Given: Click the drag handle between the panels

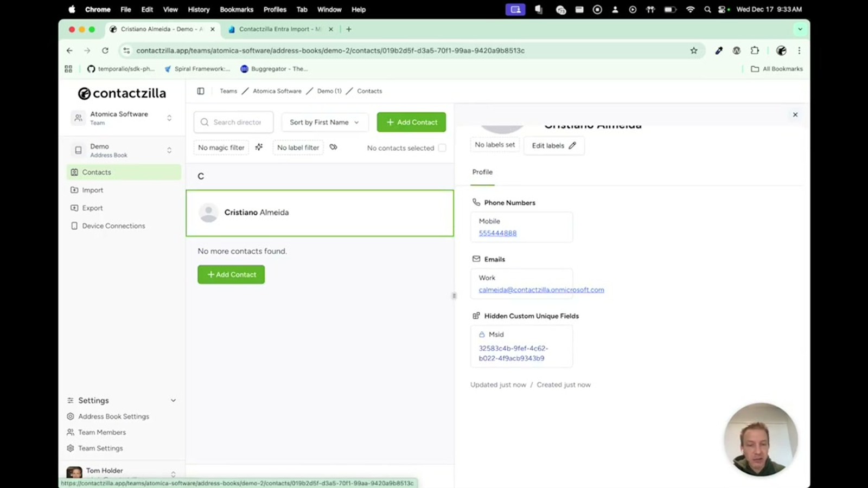Looking at the screenshot, I should 454,296.
